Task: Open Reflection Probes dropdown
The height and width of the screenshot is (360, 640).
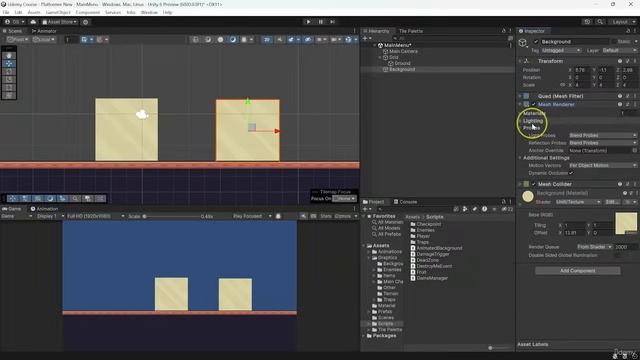Action: coord(603,143)
